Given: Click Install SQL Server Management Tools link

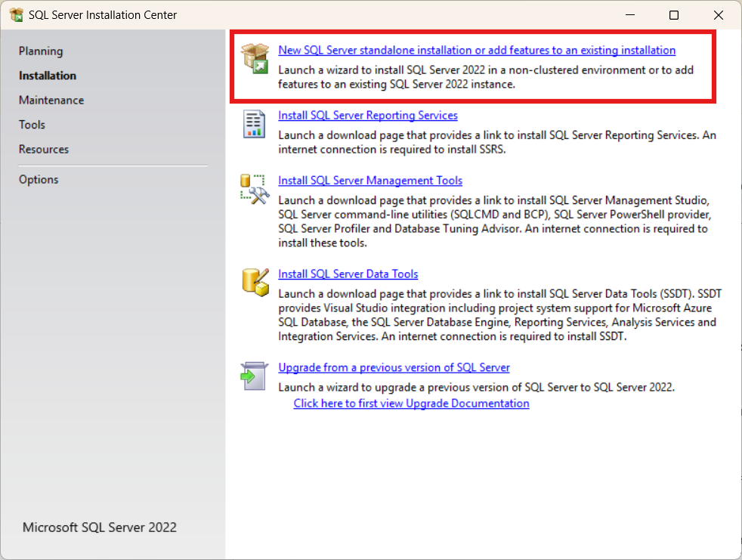Looking at the screenshot, I should pos(370,181).
